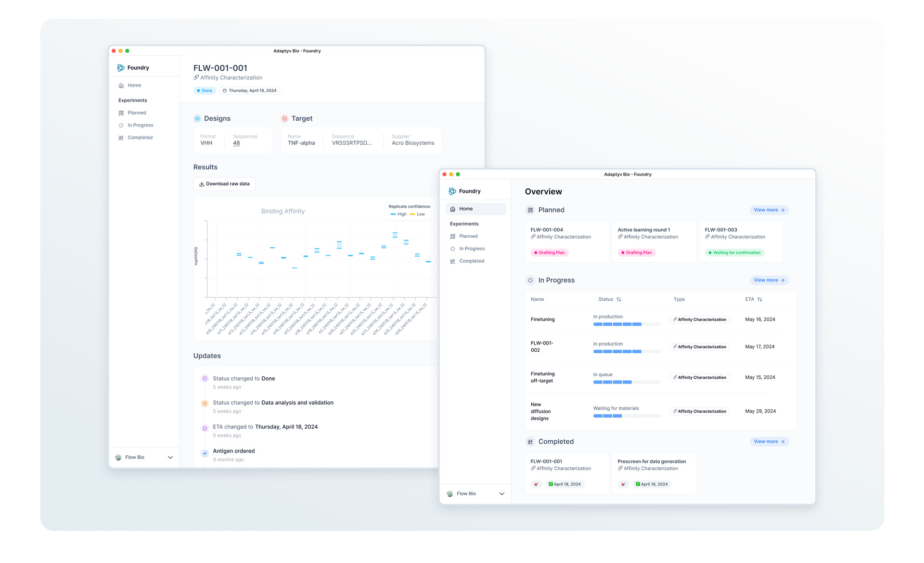Viewport: 924px width, 563px height.
Task: Click View more next to In Progress
Action: [769, 280]
